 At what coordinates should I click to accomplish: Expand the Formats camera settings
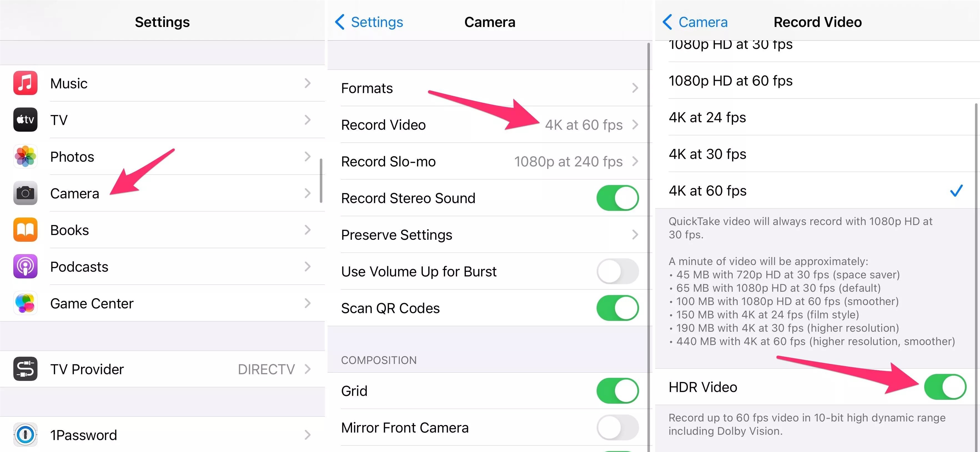(488, 88)
